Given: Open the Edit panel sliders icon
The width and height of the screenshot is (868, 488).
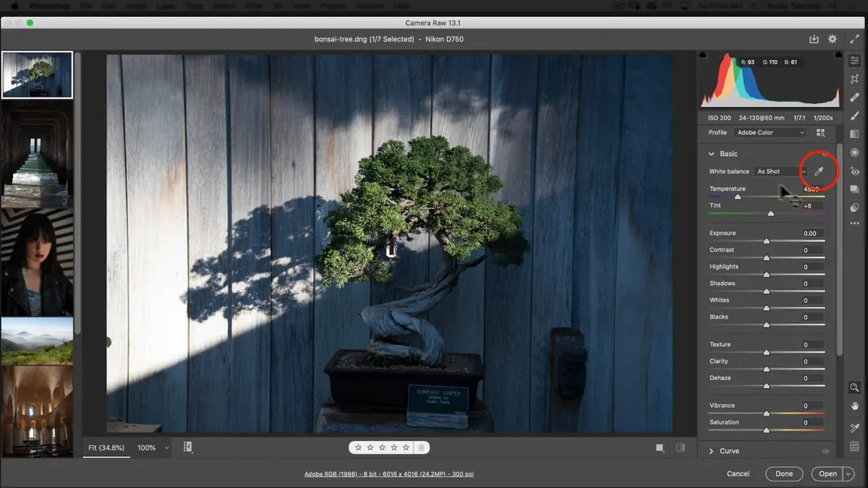Looking at the screenshot, I should coord(855,60).
